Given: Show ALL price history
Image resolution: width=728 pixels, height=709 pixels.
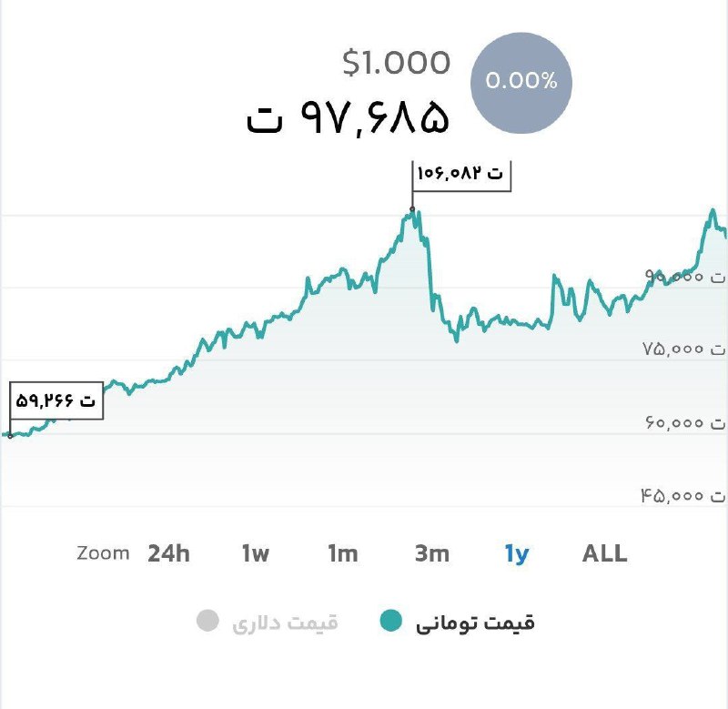Looking at the screenshot, I should click(604, 553).
